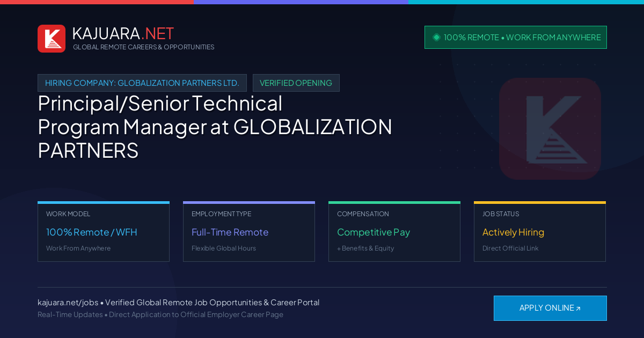The height and width of the screenshot is (338, 644).
Task: Click the + Benefits & Equity subtext
Action: pyautogui.click(x=365, y=248)
